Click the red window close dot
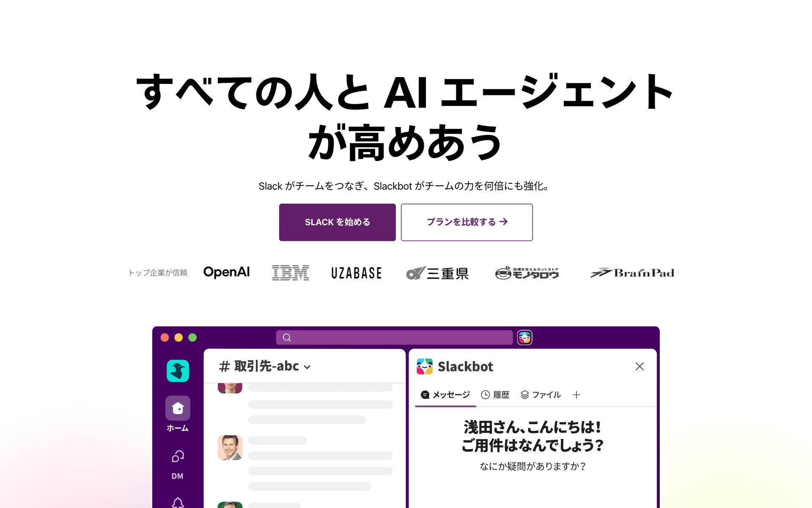812x508 pixels. pos(165,337)
